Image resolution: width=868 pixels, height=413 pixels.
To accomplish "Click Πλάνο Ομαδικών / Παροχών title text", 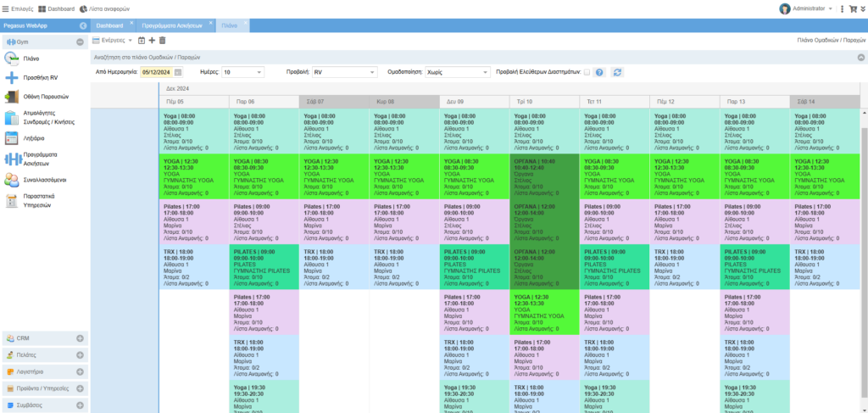I will coord(831,41).
